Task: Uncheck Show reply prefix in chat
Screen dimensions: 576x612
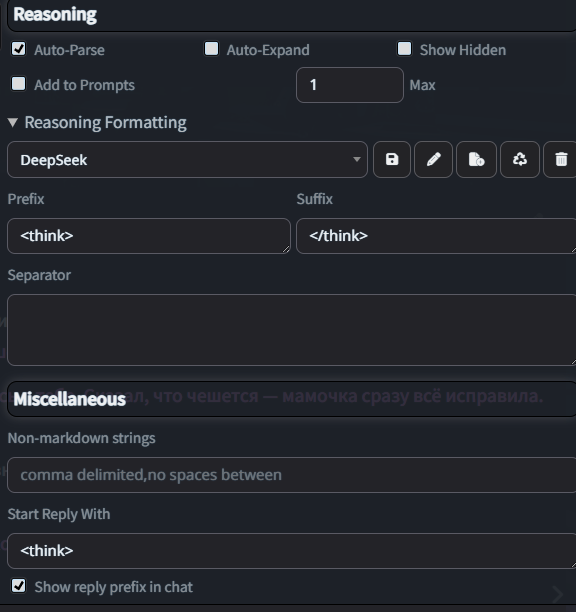Action: click(x=19, y=586)
